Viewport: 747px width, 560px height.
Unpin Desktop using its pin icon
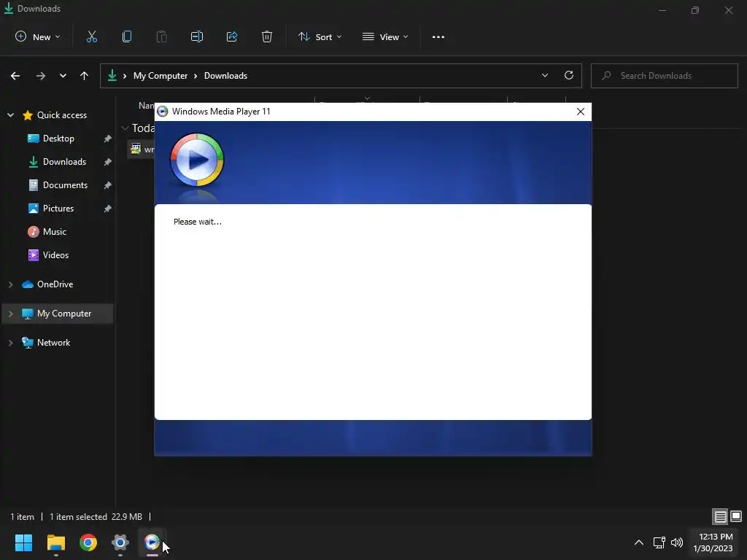click(x=108, y=139)
